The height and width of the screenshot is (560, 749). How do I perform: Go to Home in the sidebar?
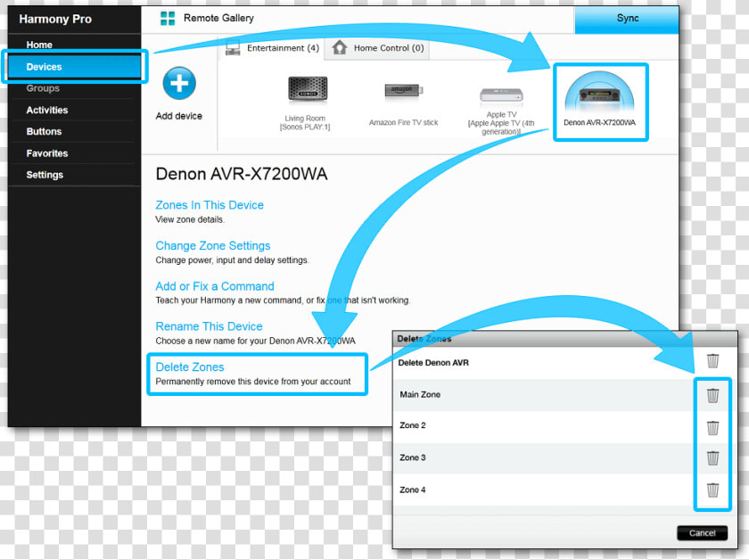click(x=39, y=45)
